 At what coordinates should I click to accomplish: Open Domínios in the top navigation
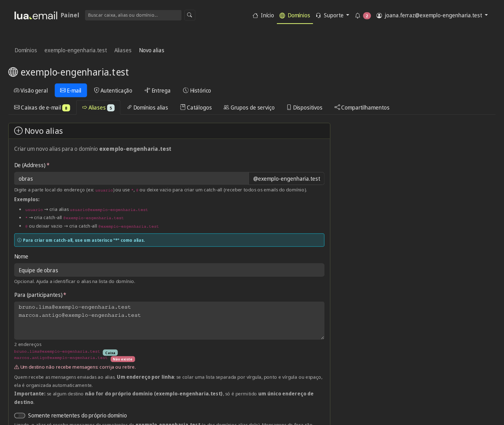coord(295,15)
